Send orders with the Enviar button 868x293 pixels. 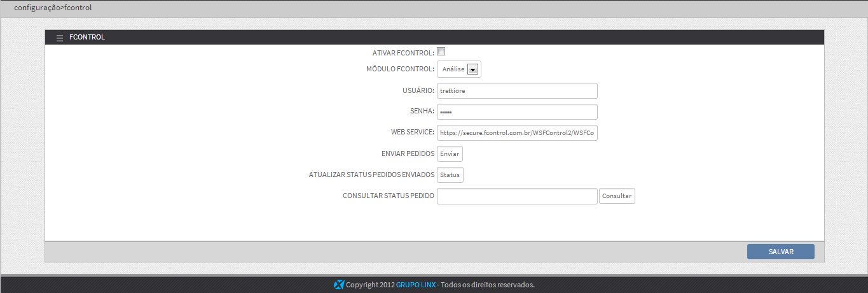450,154
